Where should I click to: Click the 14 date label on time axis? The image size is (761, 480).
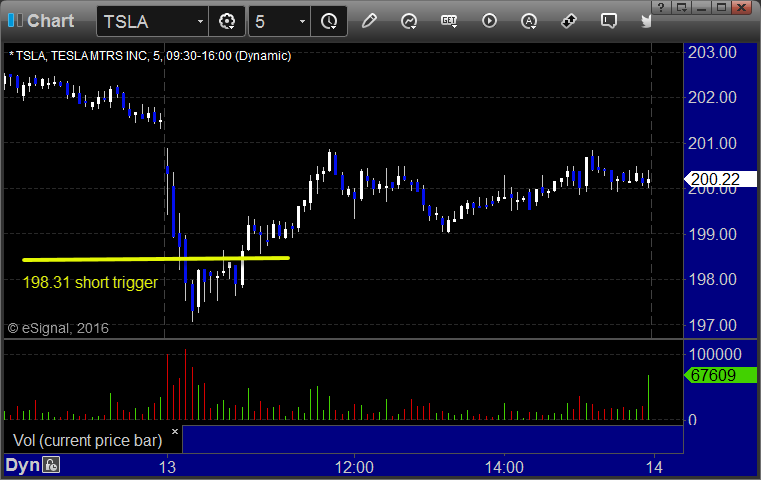(654, 467)
